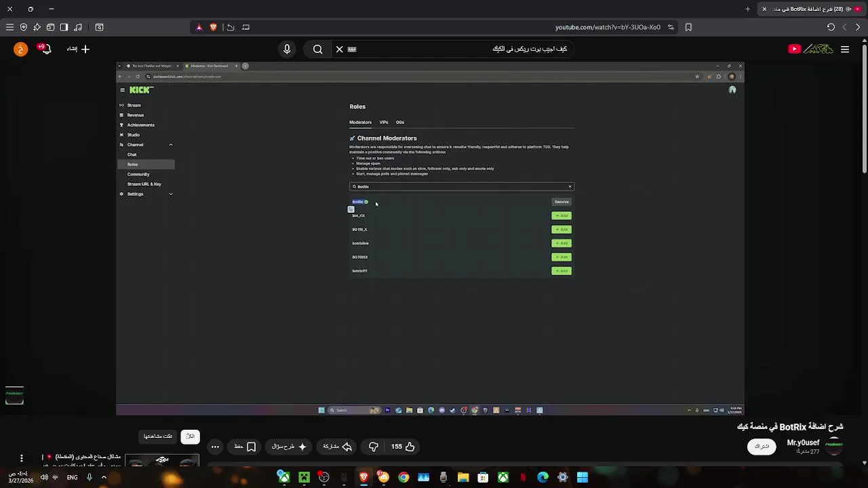Clear the moderator search text
The width and height of the screenshot is (868, 488).
(570, 186)
